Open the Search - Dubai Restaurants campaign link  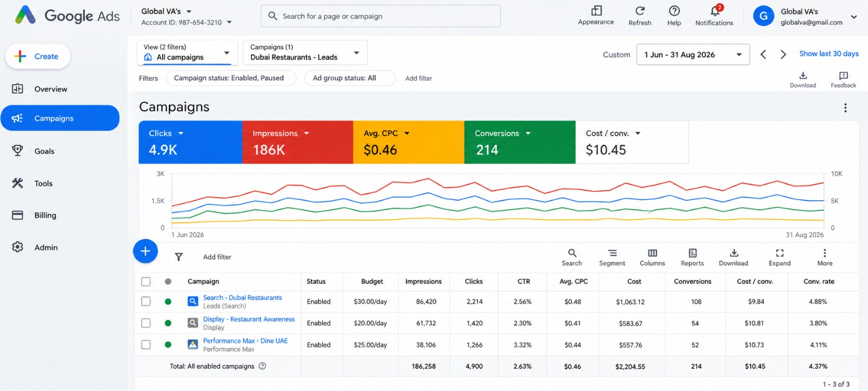242,298
